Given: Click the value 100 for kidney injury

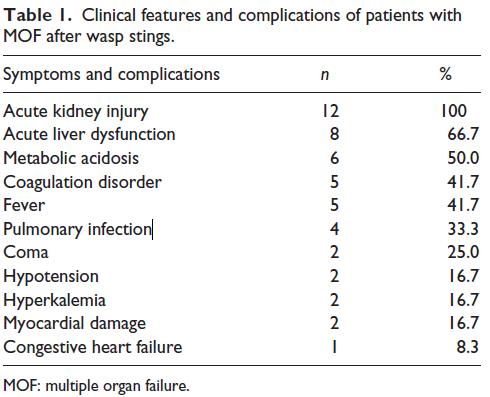Looking at the screenshot, I should (453, 111).
